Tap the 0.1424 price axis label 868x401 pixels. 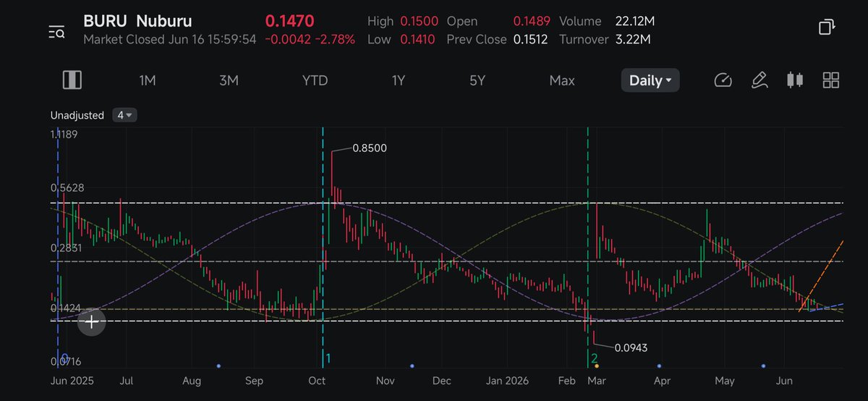(64, 308)
